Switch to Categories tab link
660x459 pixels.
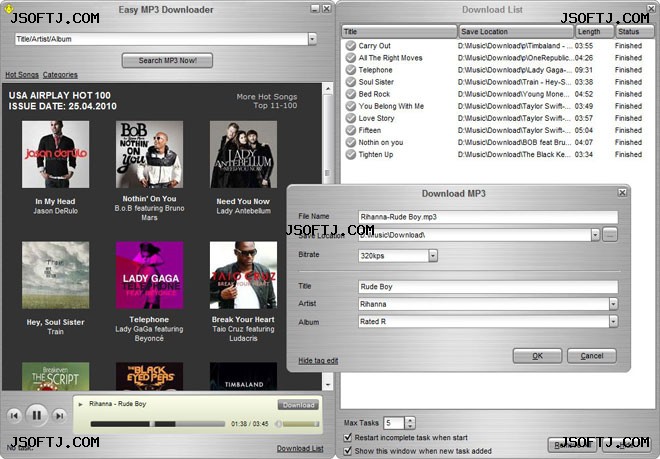coord(60,75)
